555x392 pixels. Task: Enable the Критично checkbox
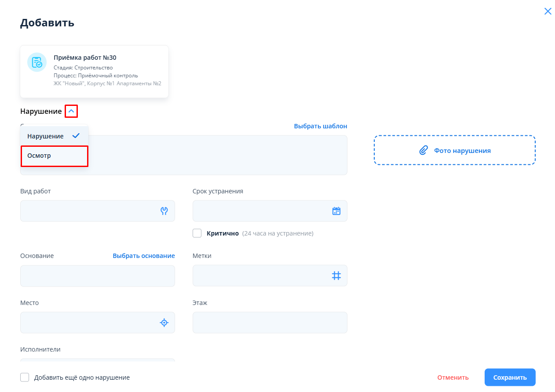click(x=197, y=233)
